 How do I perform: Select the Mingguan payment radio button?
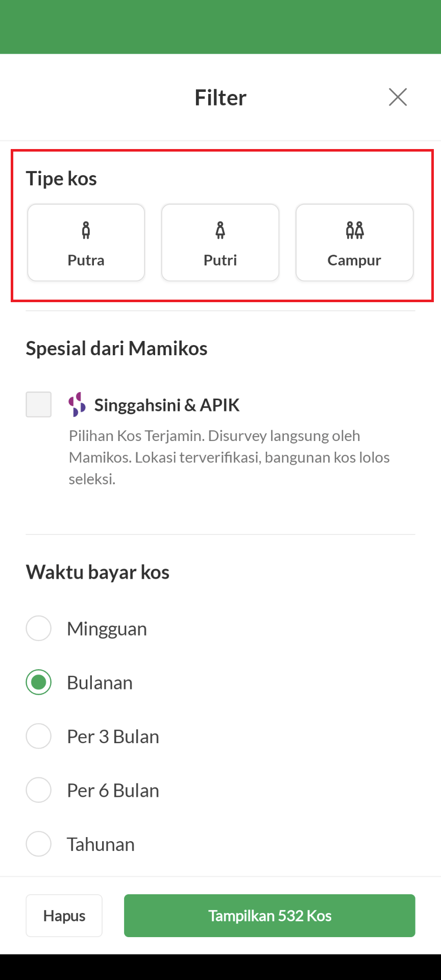[39, 628]
